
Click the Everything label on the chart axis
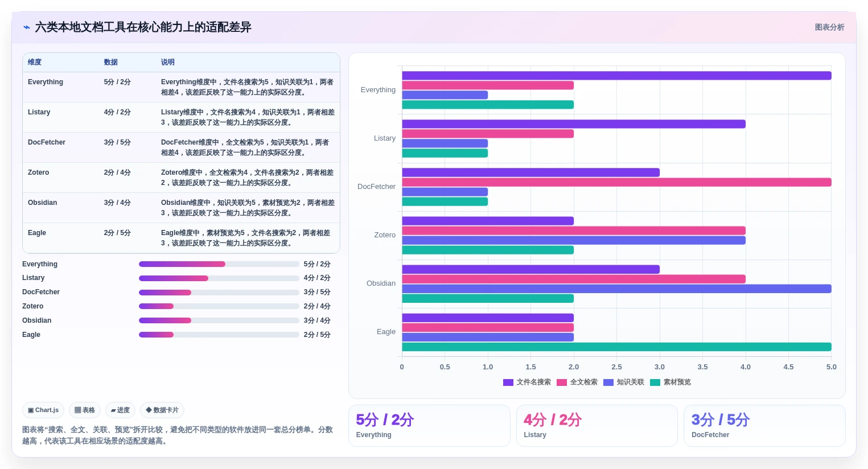[x=378, y=90]
